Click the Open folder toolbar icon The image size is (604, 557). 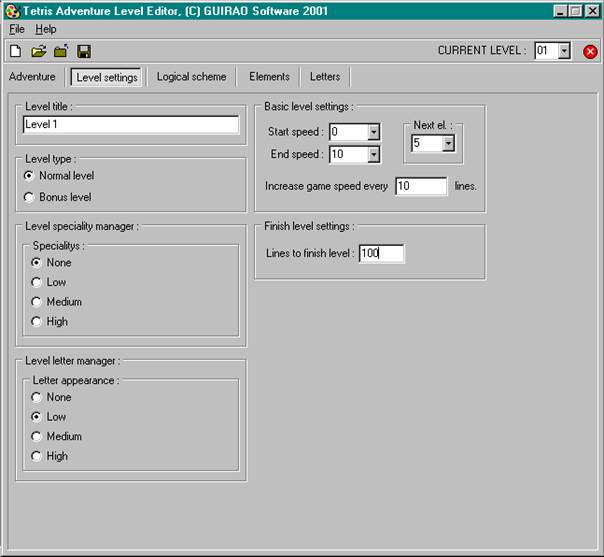[x=39, y=51]
